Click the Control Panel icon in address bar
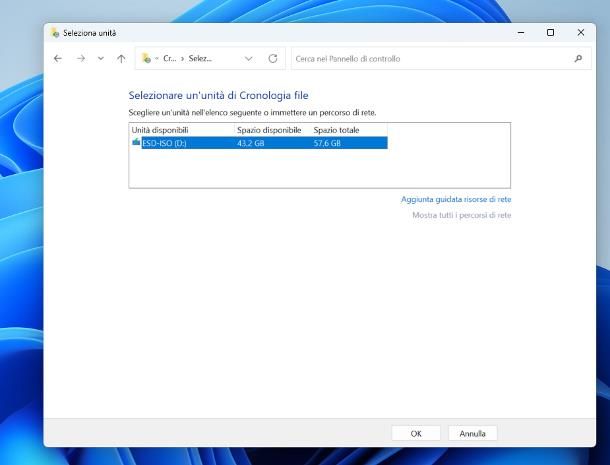Screen dimensions: 610x465 click(147, 59)
